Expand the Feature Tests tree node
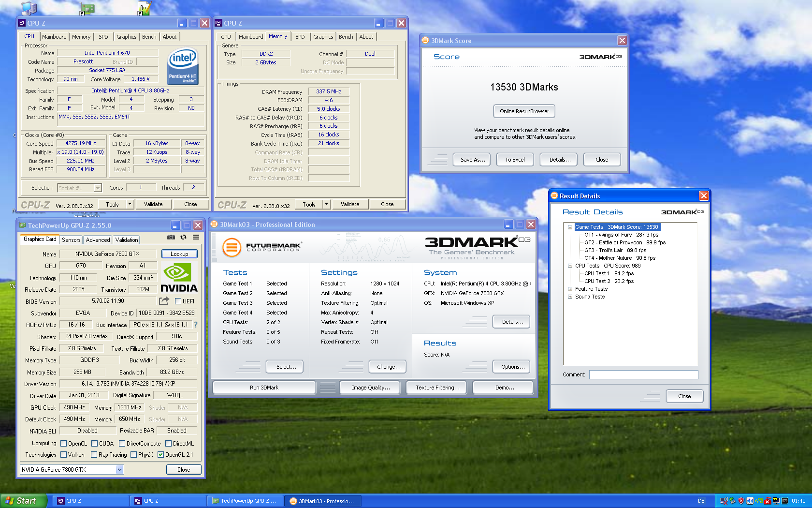The width and height of the screenshot is (812, 508). 570,289
